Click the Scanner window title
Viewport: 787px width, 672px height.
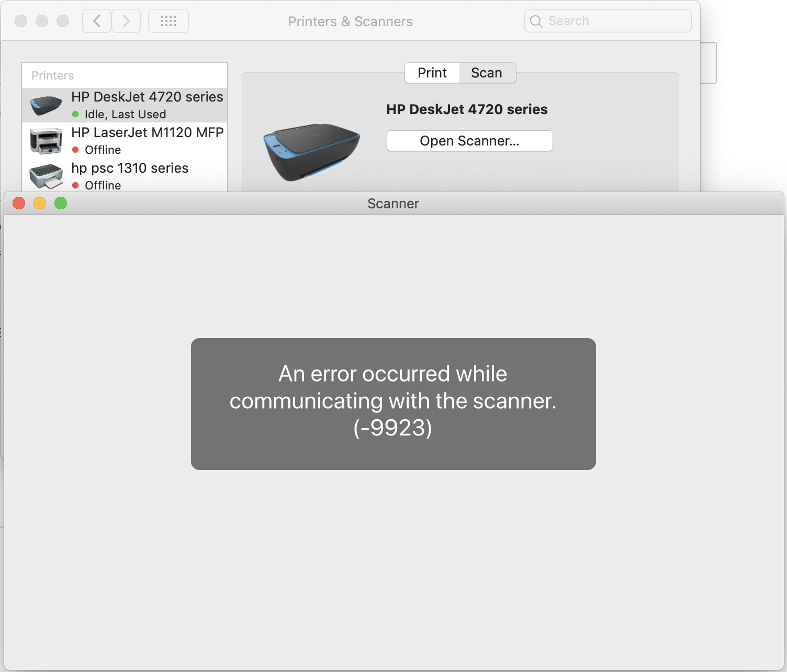click(393, 204)
